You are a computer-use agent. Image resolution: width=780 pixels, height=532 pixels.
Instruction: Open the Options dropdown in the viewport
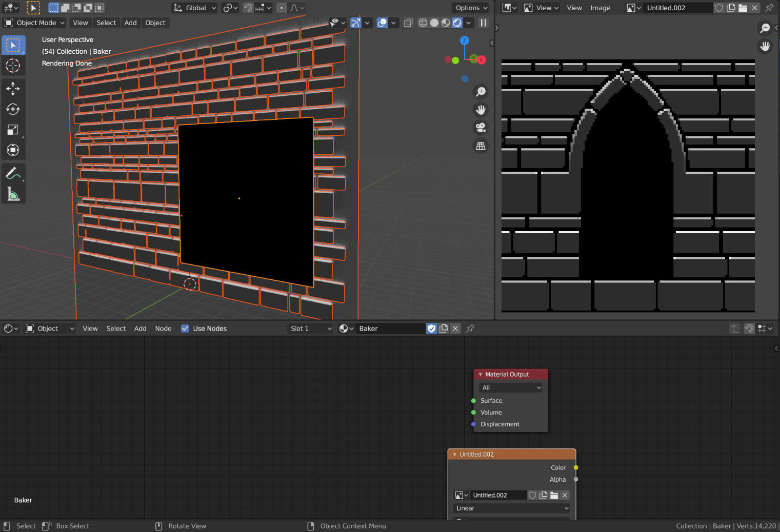[471, 8]
